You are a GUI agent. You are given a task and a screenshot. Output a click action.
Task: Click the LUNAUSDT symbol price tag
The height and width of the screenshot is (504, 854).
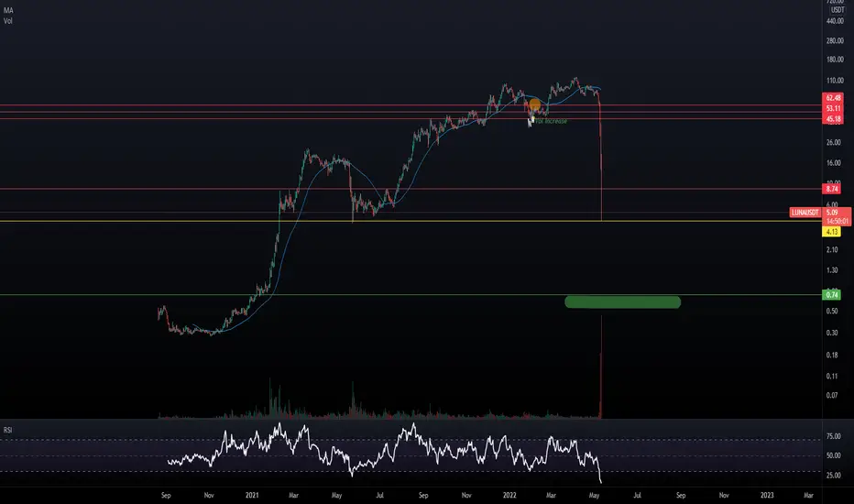coord(805,213)
